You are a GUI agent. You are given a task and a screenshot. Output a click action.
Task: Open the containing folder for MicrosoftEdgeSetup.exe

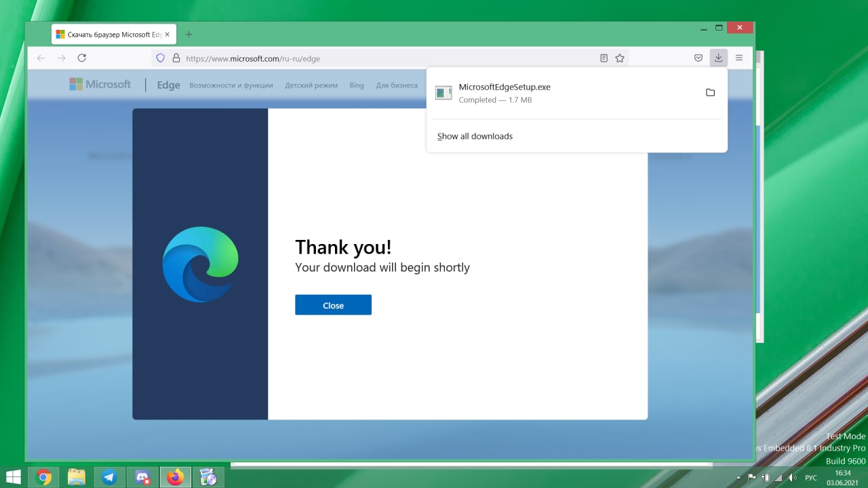pos(710,93)
